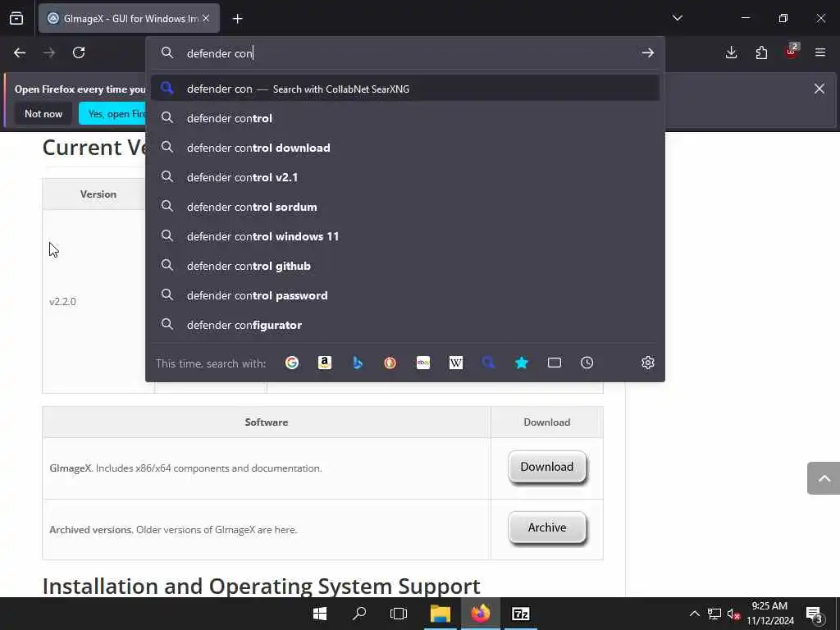Switch to the GImageX tab
840x630 pixels.
(x=129, y=18)
